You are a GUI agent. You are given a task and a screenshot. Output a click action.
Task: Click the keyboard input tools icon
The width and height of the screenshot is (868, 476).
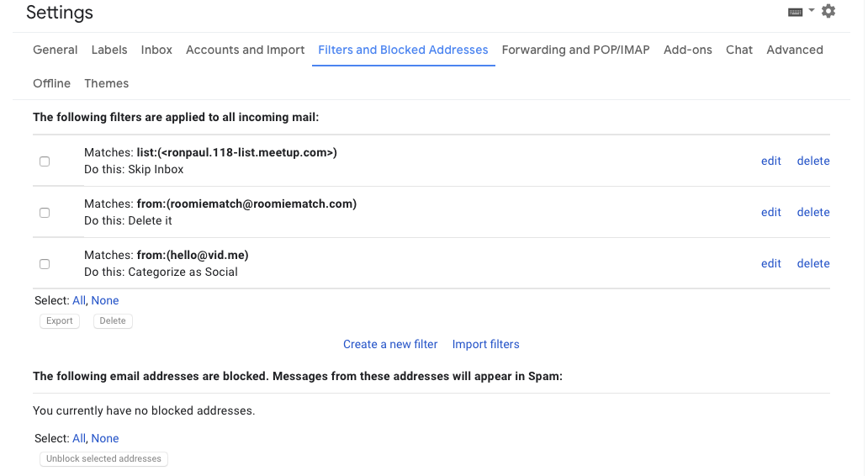(795, 12)
